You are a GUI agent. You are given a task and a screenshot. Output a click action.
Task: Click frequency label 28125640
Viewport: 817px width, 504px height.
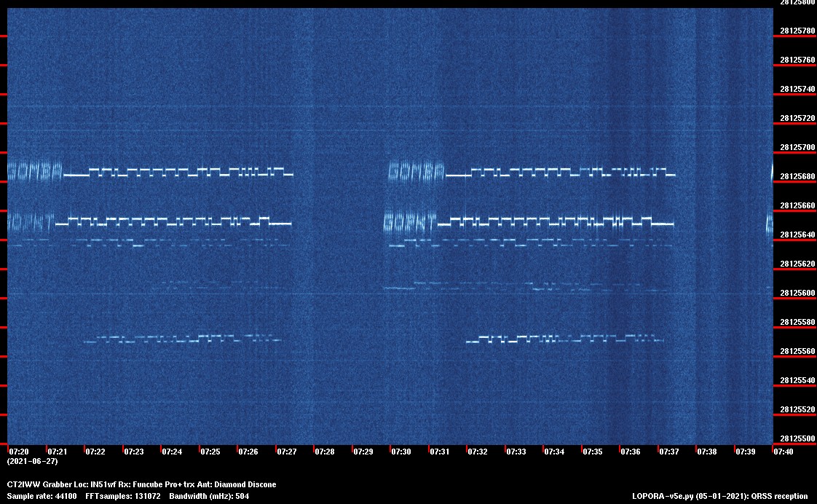coord(797,235)
